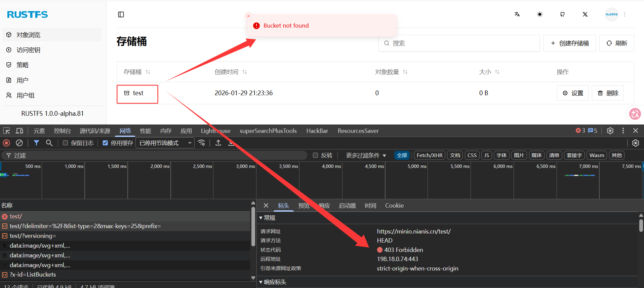Open the 预览 tab in request details
Viewport: 644px width, 288px height.
(304, 205)
